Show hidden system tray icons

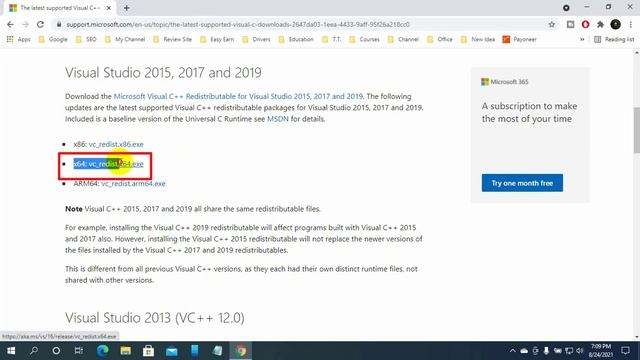tap(512, 351)
